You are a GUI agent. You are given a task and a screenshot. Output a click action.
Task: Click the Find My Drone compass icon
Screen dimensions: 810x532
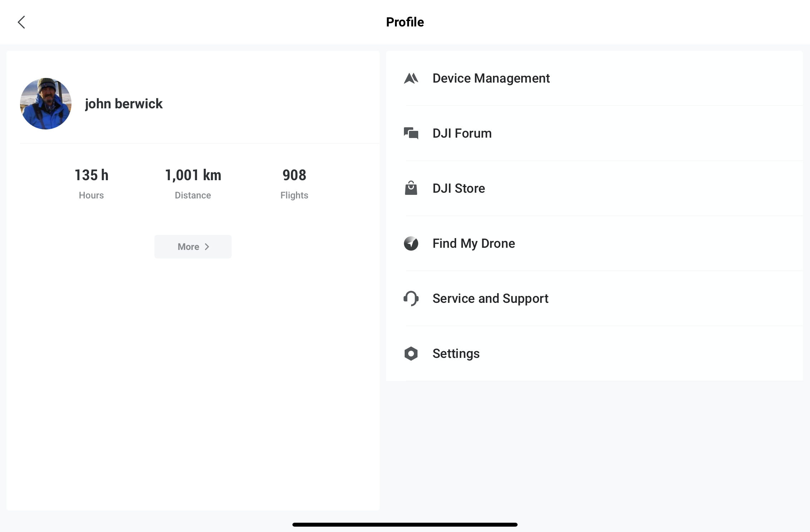(x=411, y=243)
